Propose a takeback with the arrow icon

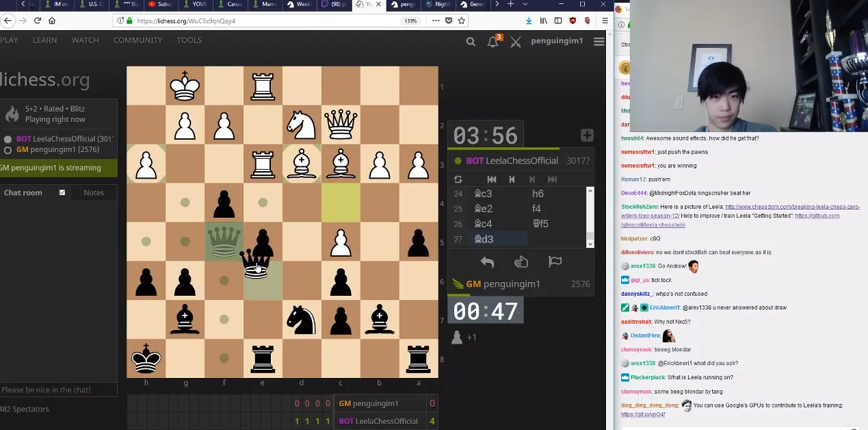coord(487,262)
